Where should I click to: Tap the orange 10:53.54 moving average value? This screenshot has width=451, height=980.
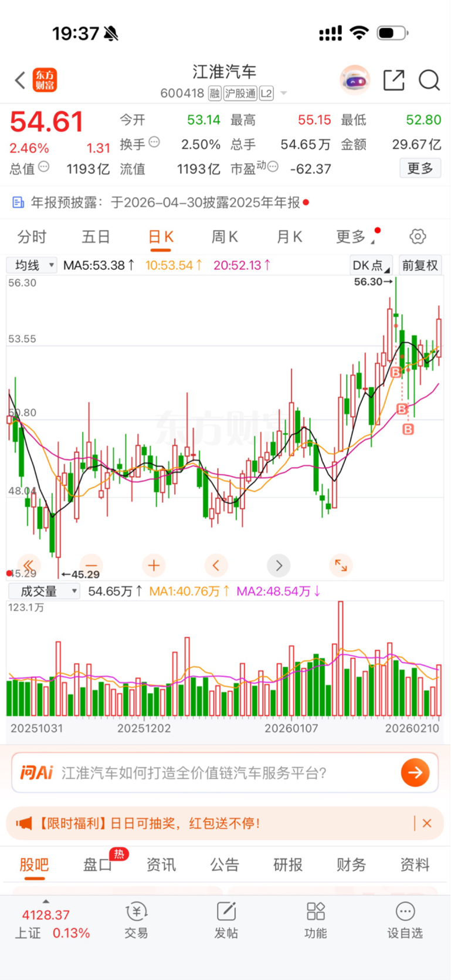tap(174, 265)
